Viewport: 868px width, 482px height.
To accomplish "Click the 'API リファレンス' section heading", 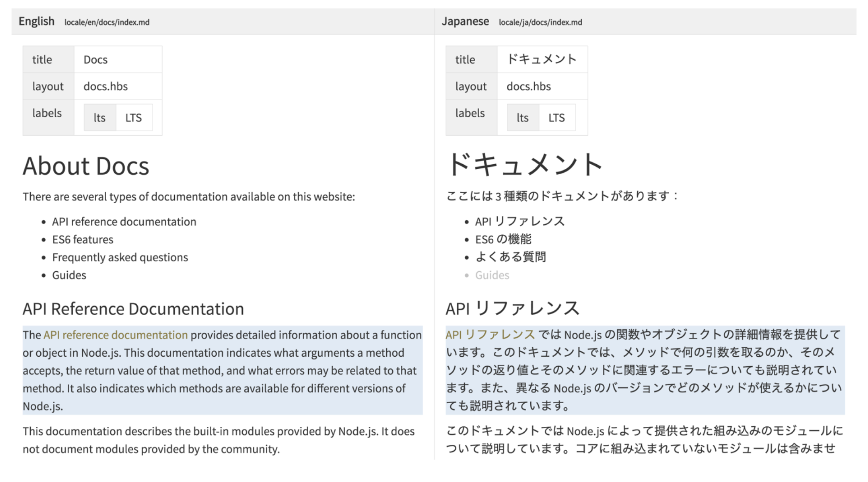I will (512, 309).
